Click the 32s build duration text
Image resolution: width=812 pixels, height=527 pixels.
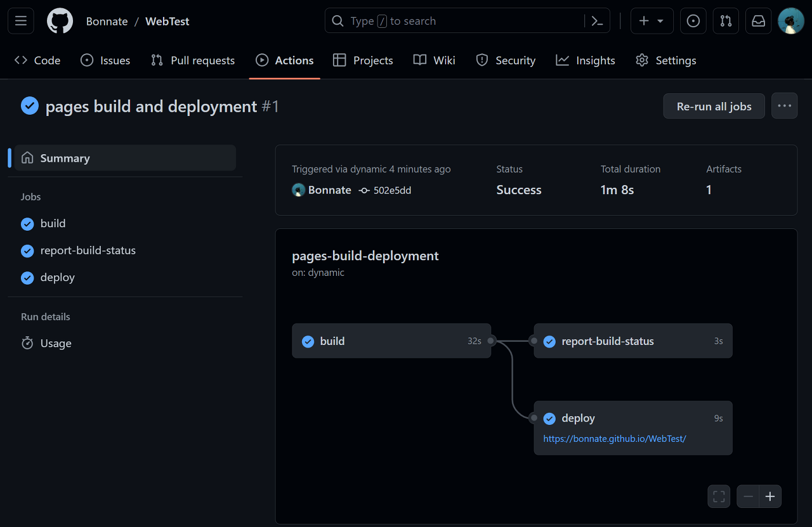pyautogui.click(x=475, y=341)
